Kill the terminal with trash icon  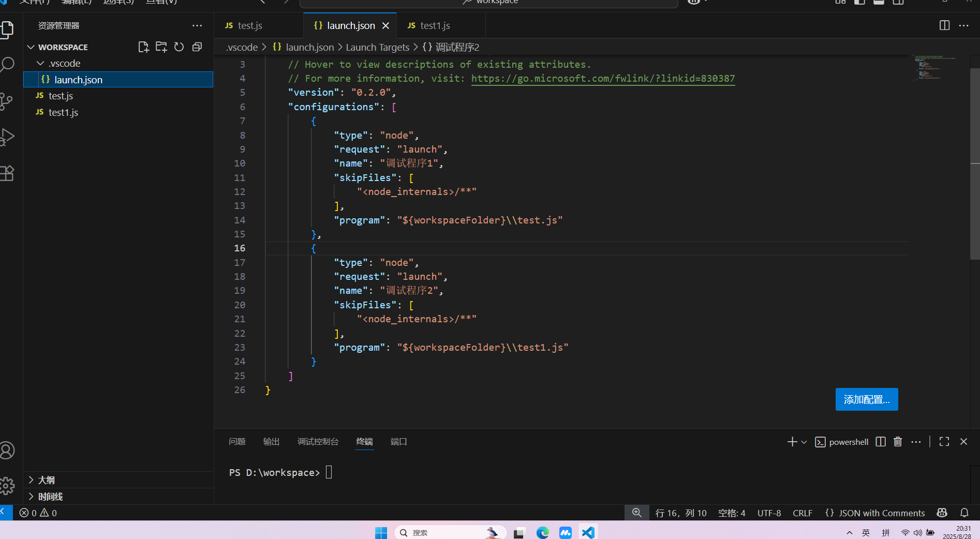(x=898, y=442)
